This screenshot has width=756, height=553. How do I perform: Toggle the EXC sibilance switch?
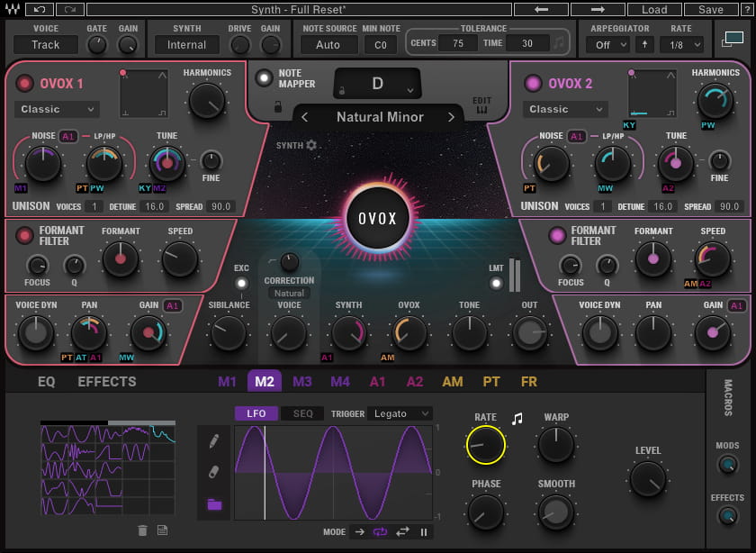click(240, 285)
